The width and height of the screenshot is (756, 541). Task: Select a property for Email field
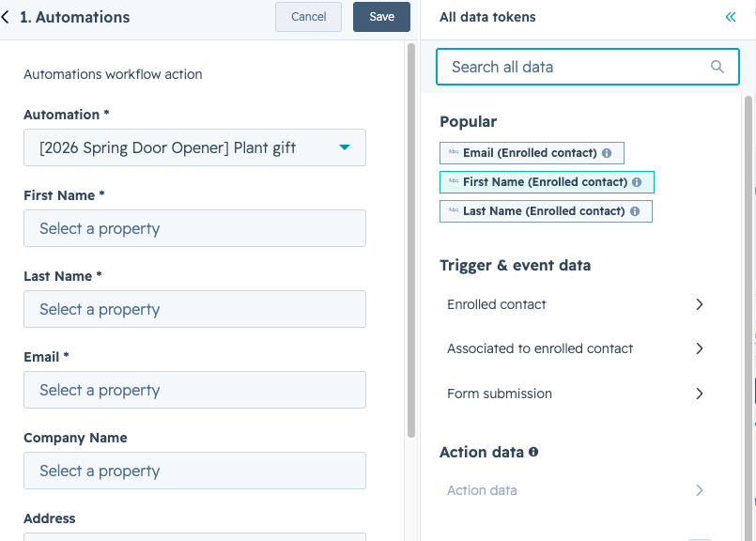(194, 390)
